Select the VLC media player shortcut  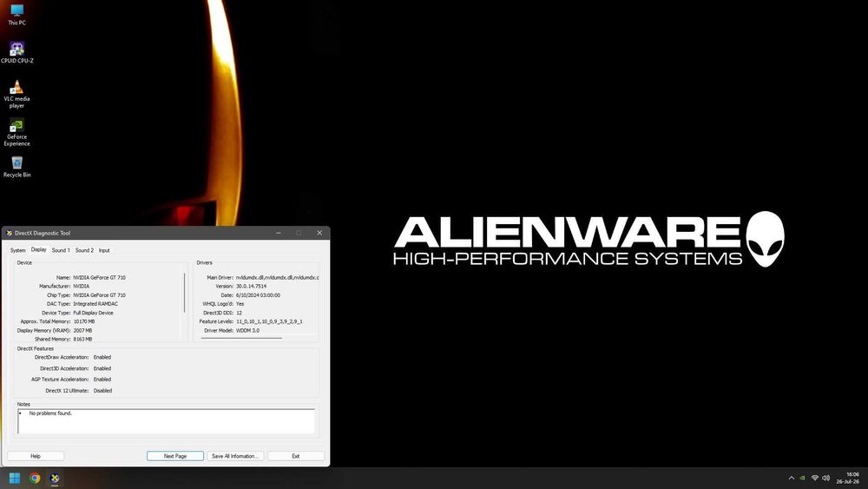pyautogui.click(x=16, y=94)
